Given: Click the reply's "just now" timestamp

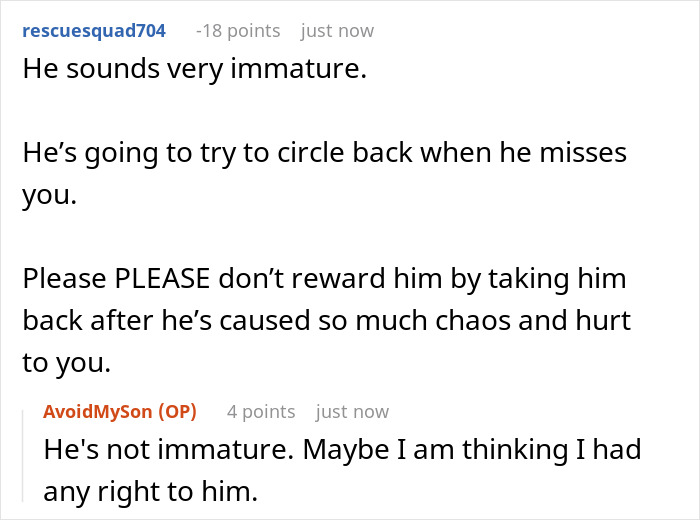Looking at the screenshot, I should [352, 412].
